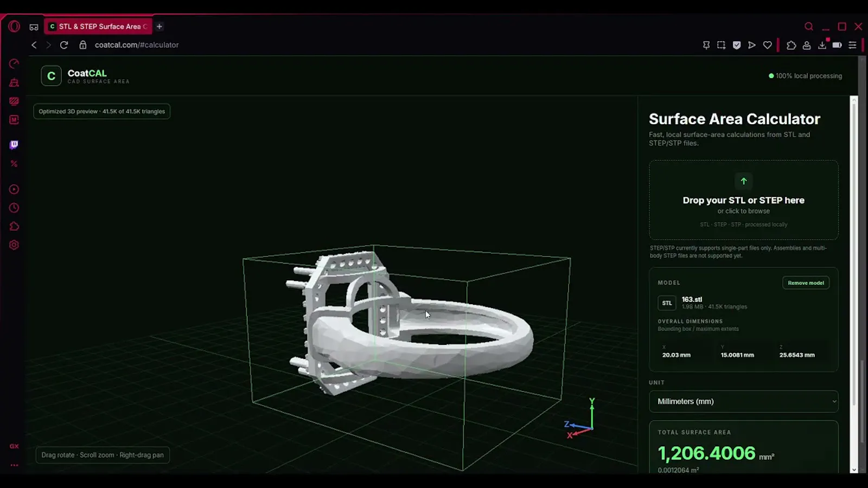This screenshot has width=868, height=488.
Task: Click the 163.stl file name
Action: (692, 299)
